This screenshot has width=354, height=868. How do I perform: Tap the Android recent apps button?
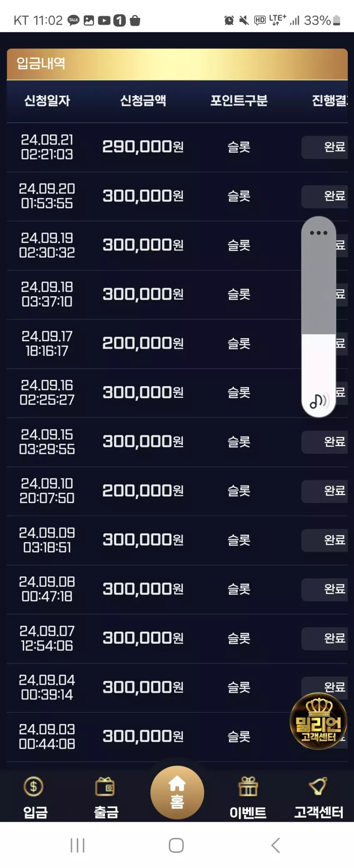(77, 845)
